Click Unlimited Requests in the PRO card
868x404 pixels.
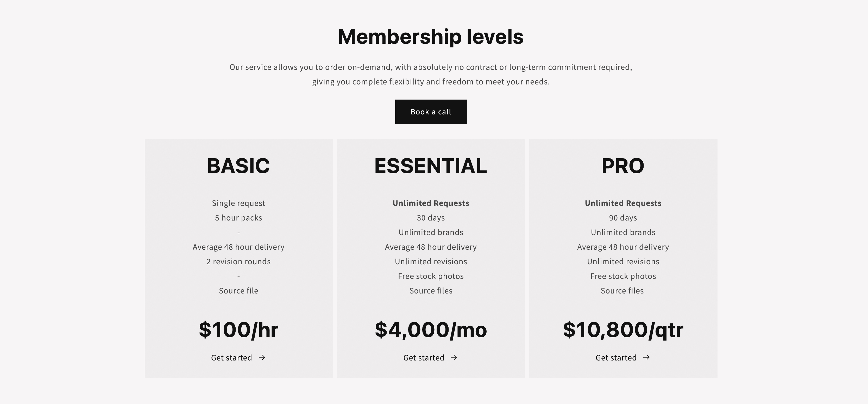point(623,203)
